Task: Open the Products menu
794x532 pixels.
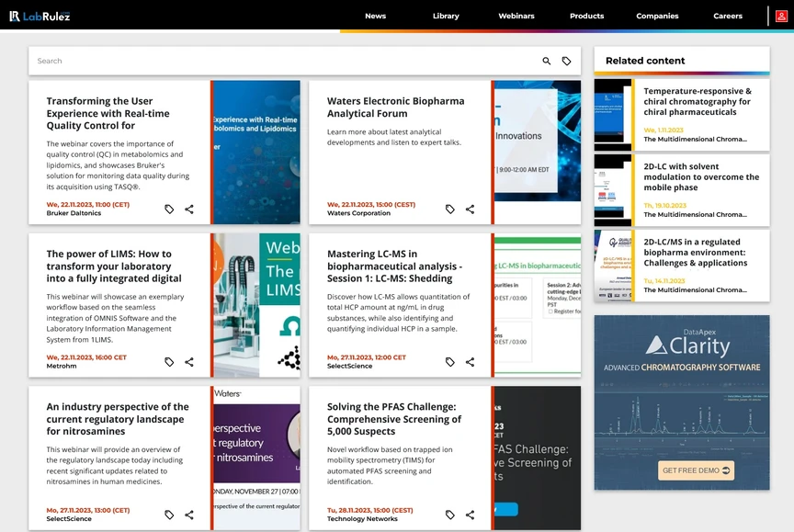Action: (586, 17)
